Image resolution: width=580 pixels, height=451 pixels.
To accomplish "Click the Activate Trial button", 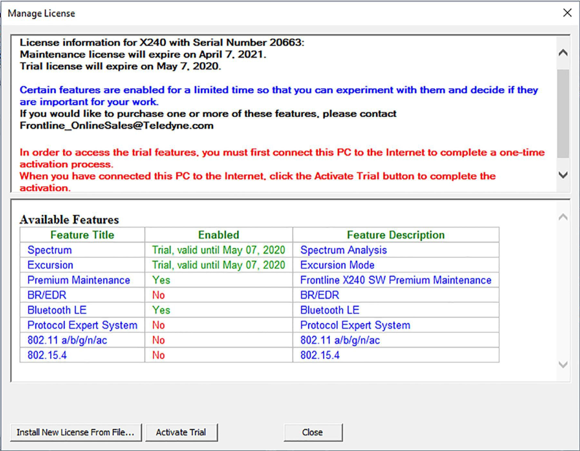I will (181, 432).
